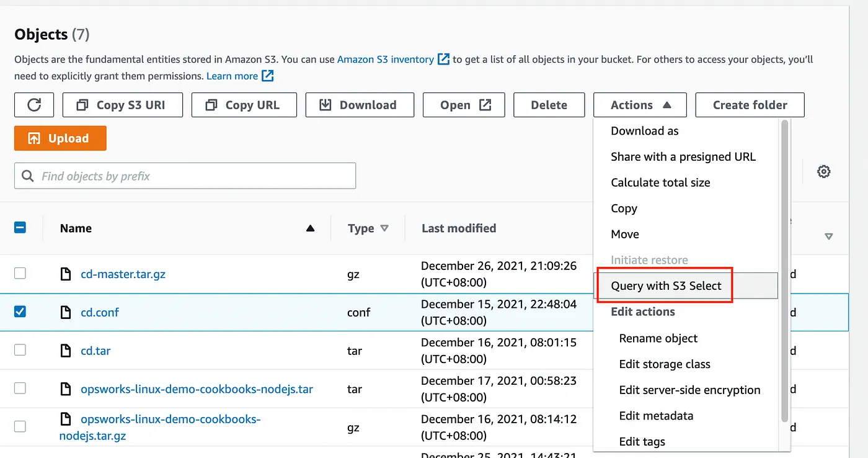The image size is (868, 458).
Task: Click the orange Upload button
Action: (60, 138)
